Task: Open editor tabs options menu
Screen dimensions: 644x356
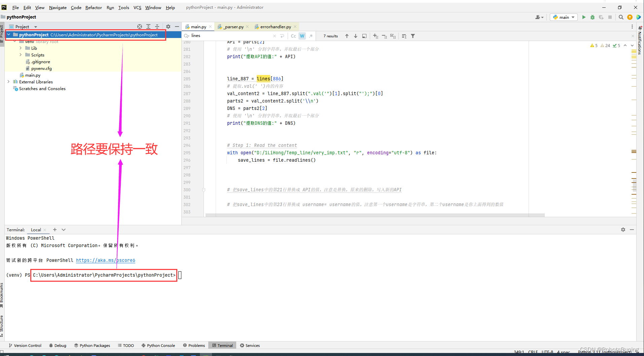Action: point(632,27)
